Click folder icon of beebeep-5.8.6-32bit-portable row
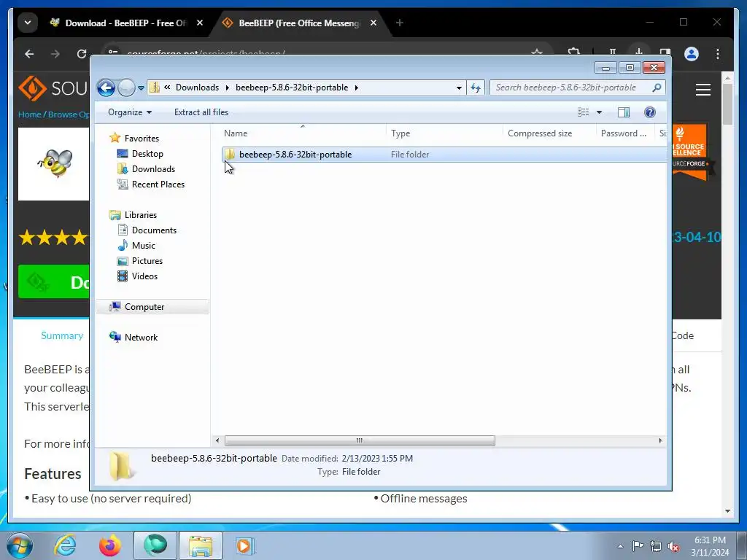Image resolution: width=747 pixels, height=560 pixels. pyautogui.click(x=230, y=155)
